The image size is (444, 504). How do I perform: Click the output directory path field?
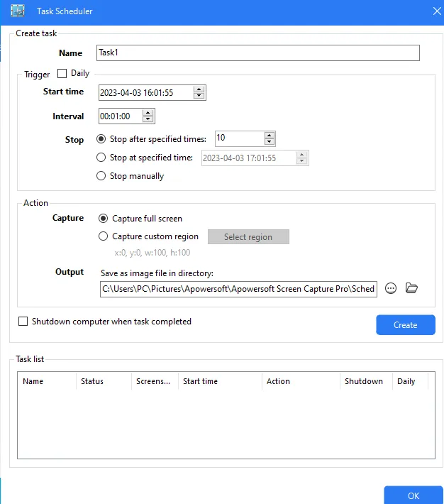pos(238,289)
